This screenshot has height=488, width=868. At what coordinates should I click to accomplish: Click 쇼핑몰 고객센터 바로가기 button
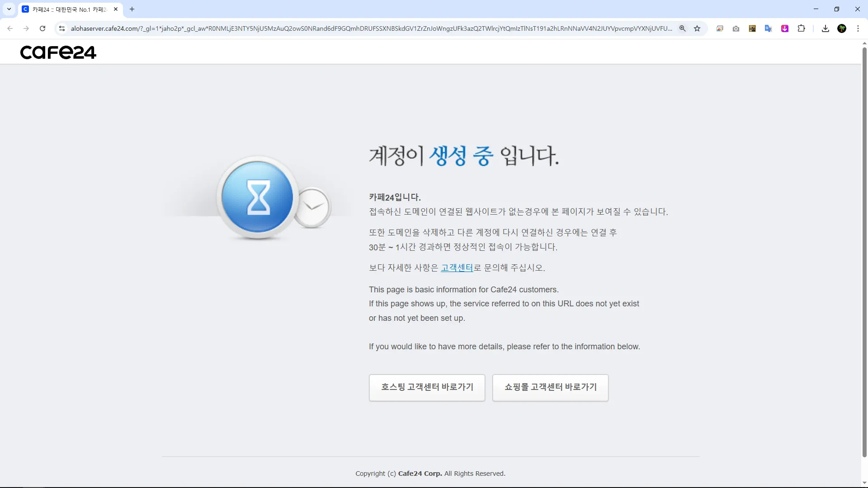[x=550, y=387]
